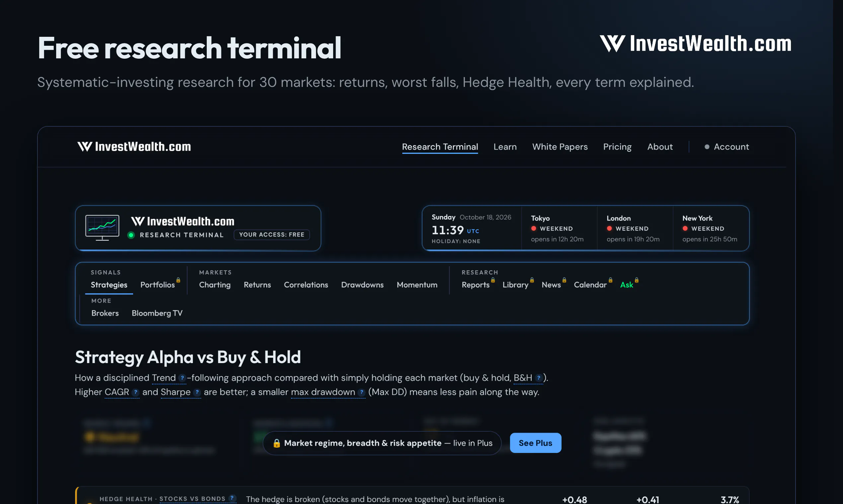
Task: Click the monitor chart icon in terminal card
Action: [102, 227]
